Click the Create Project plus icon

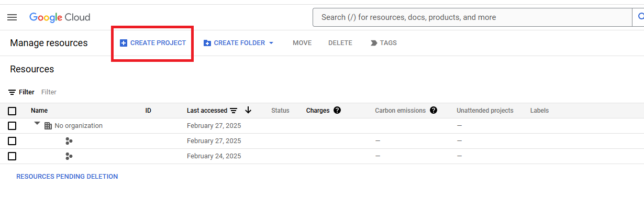124,43
